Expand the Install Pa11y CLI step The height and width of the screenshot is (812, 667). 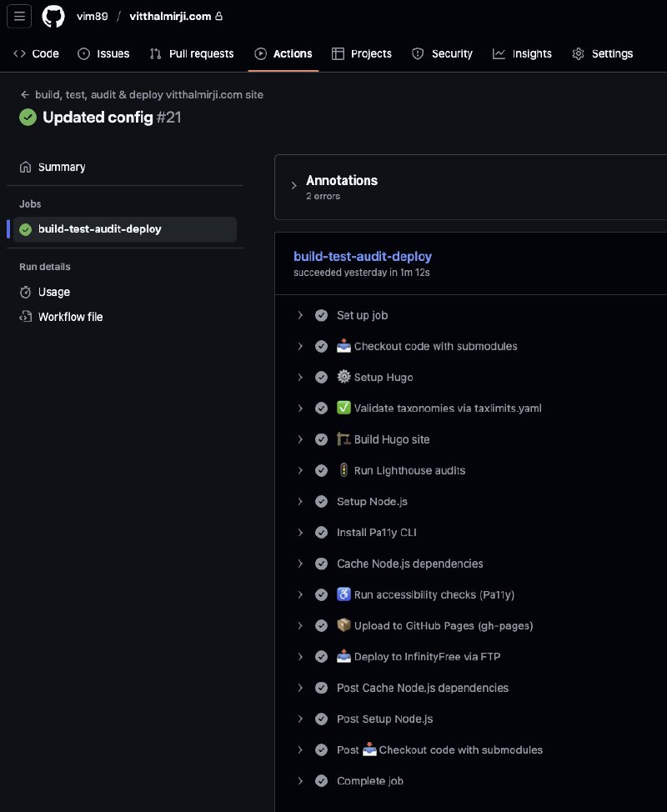click(x=300, y=533)
